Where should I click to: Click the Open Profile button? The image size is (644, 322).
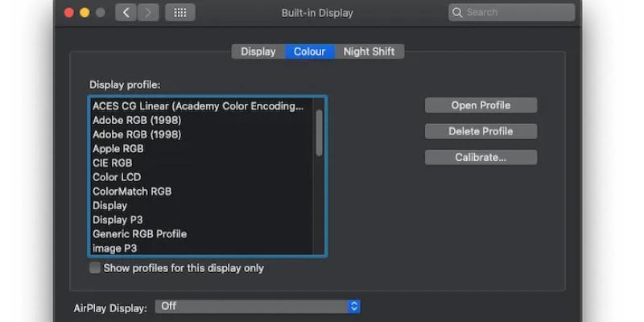[481, 105]
